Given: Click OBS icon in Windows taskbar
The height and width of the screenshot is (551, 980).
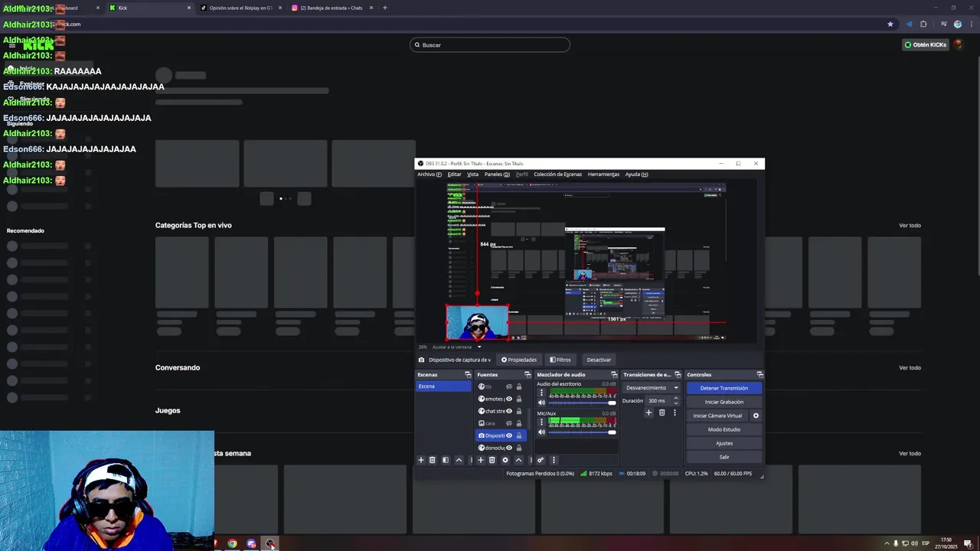Looking at the screenshot, I should [x=270, y=543].
